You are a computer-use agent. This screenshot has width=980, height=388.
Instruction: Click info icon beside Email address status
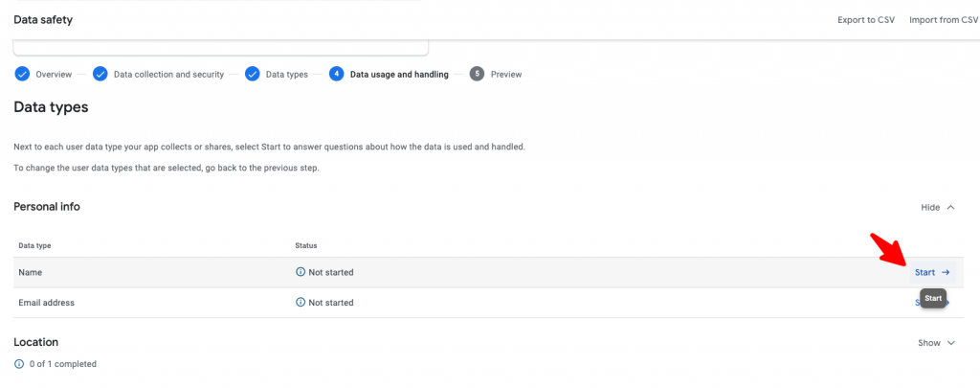click(300, 303)
